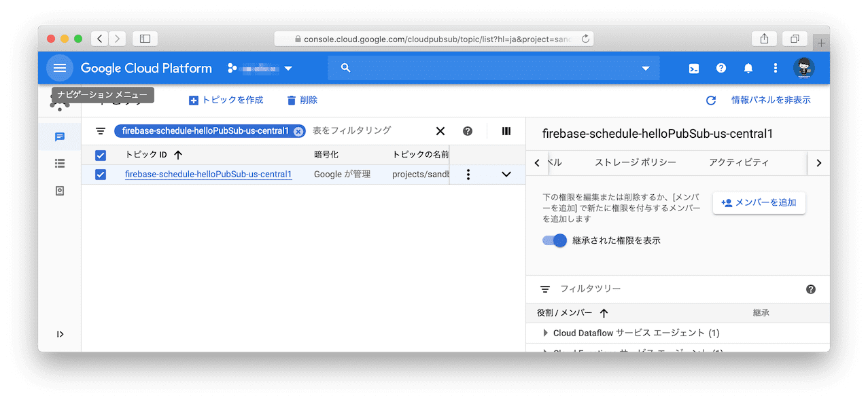Open the Subscriptions list sidebar icon
The height and width of the screenshot is (402, 868).
pyautogui.click(x=60, y=164)
